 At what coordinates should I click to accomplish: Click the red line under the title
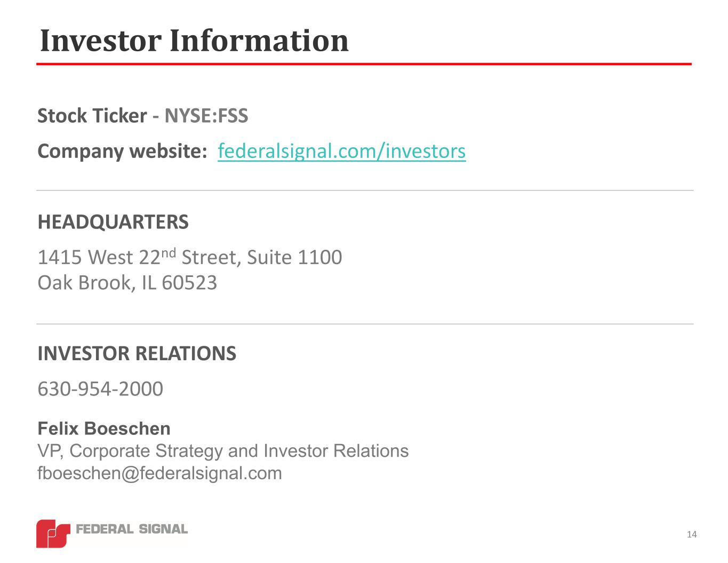[x=364, y=64]
